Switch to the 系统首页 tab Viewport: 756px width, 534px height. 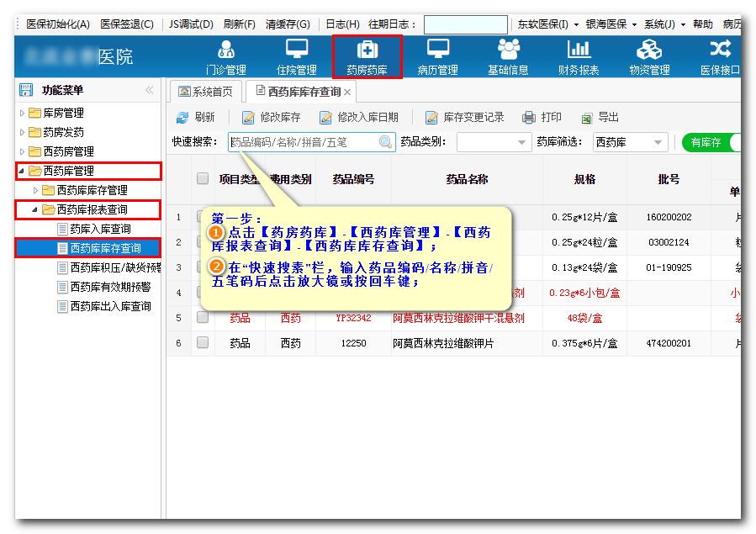(205, 92)
